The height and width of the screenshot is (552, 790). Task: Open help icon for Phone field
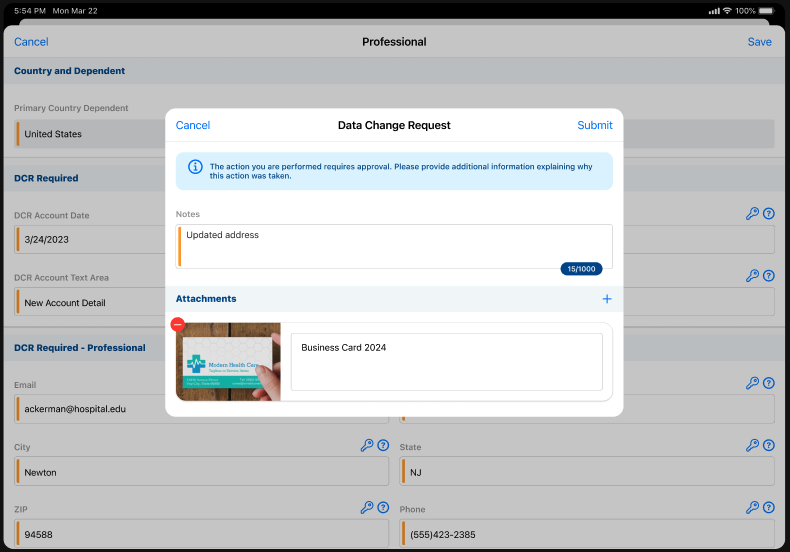769,508
